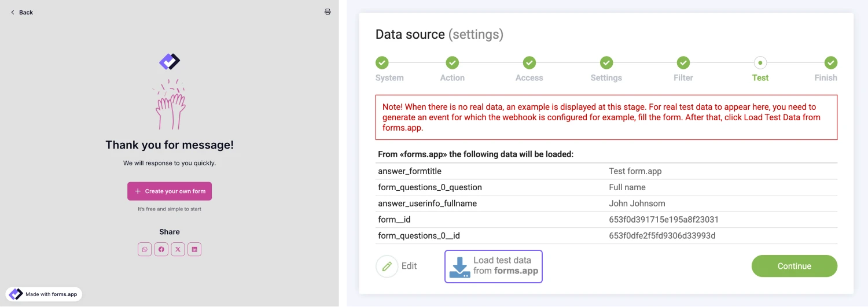Share via the X (Twitter) icon
Screen dimensions: 868x307
click(178, 249)
